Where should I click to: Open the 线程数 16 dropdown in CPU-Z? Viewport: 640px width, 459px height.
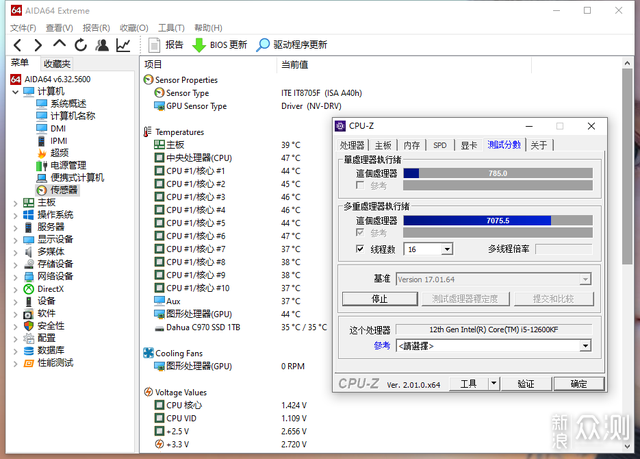point(447,249)
